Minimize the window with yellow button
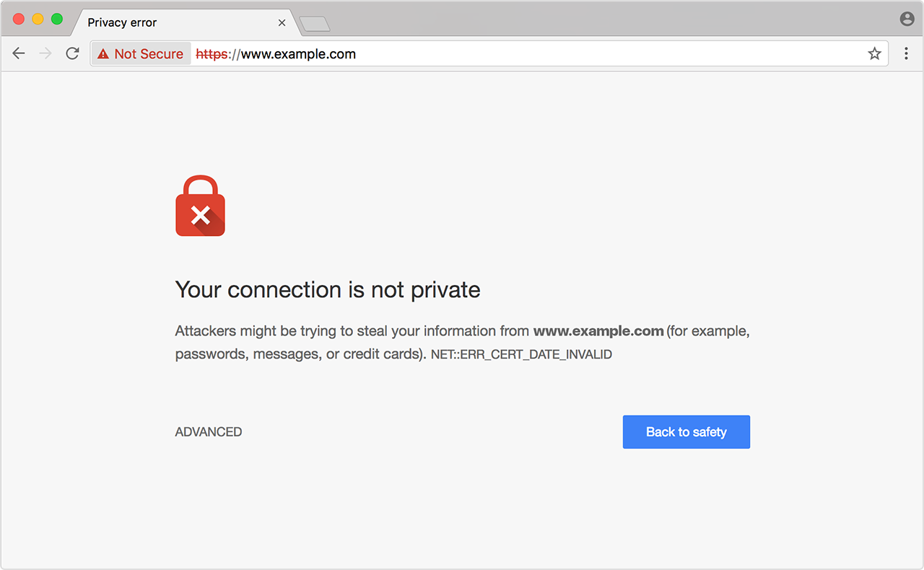The width and height of the screenshot is (924, 570). (38, 19)
